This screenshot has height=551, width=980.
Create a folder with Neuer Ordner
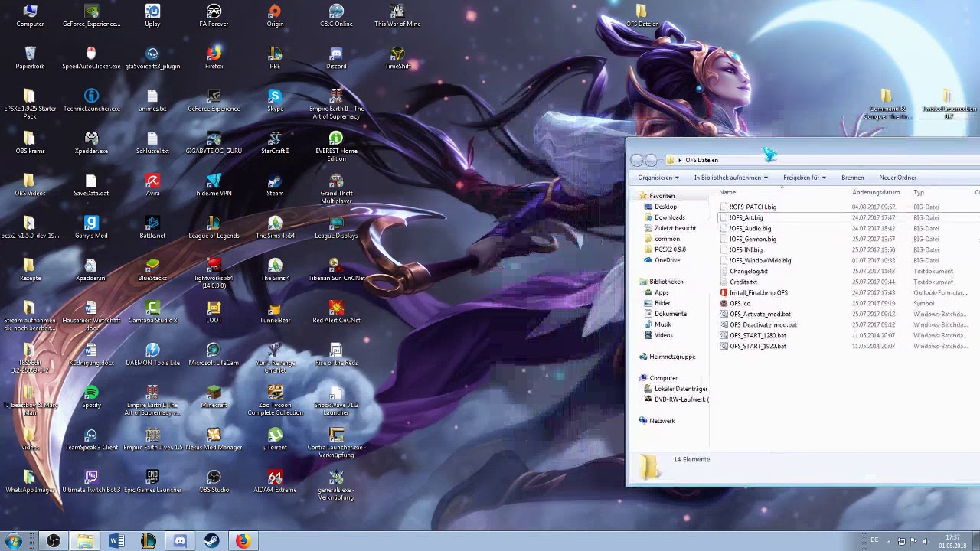tap(897, 178)
